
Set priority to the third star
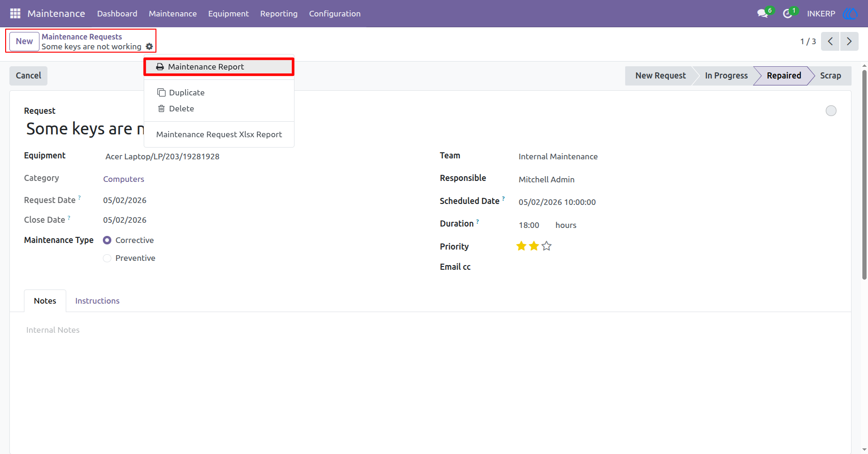point(546,246)
